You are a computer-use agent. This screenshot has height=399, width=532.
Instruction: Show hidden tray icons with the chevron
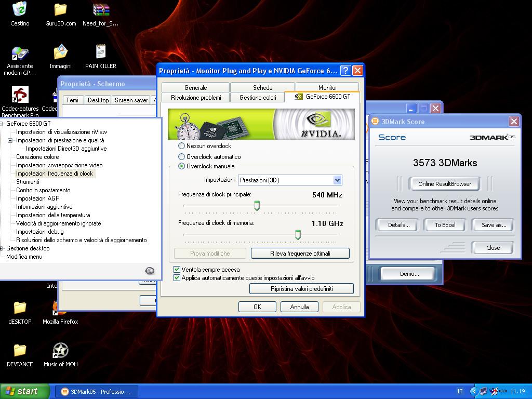(x=474, y=391)
